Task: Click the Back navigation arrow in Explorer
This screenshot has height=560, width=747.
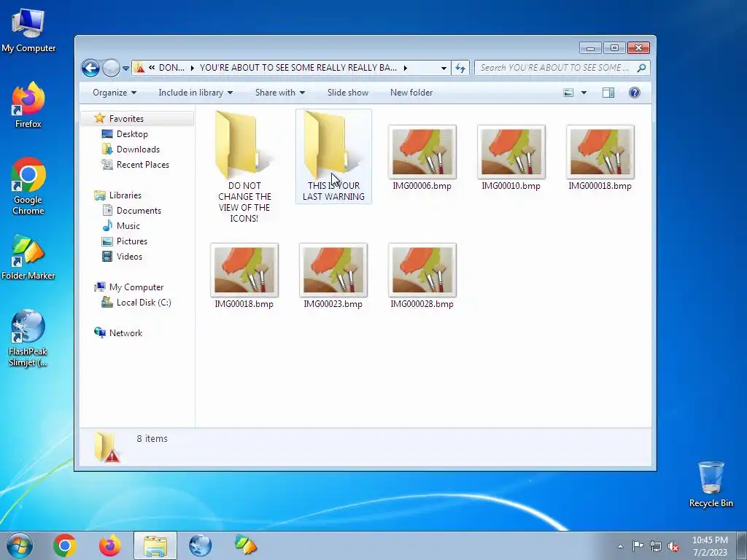Action: pyautogui.click(x=90, y=68)
